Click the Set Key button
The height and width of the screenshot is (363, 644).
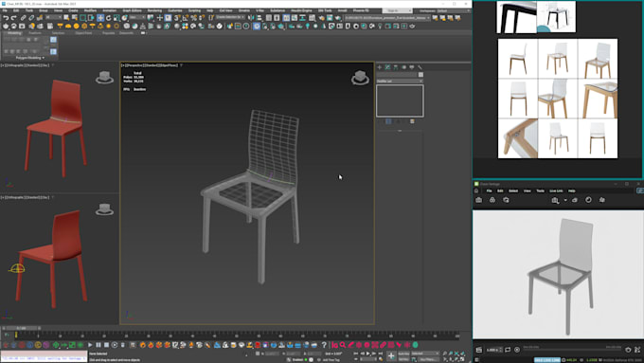403,359
